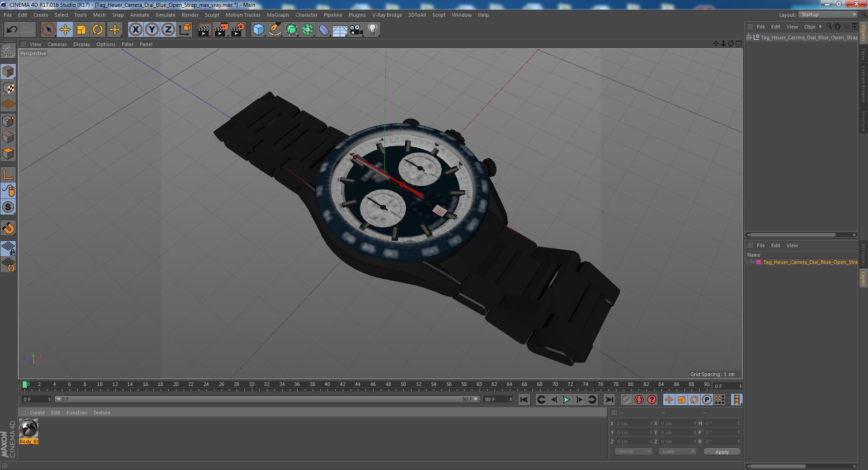The image size is (868, 470).
Task: Open viewport Display menu
Action: point(81,44)
